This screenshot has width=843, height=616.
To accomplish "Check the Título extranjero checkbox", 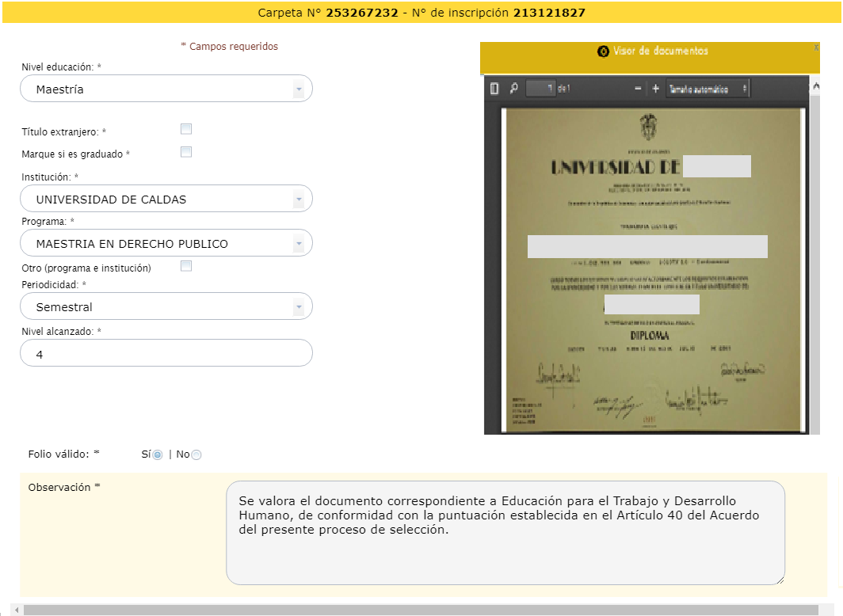I will coord(186,129).
